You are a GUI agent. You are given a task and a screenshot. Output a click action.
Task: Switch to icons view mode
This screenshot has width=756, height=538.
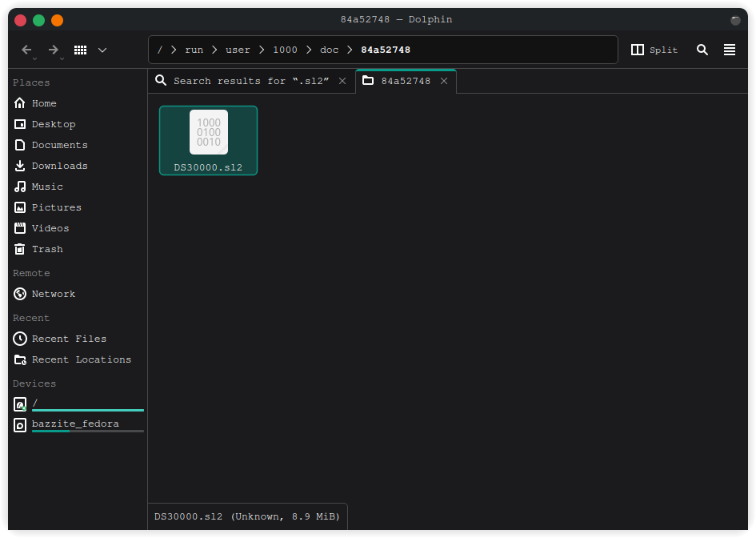point(80,50)
